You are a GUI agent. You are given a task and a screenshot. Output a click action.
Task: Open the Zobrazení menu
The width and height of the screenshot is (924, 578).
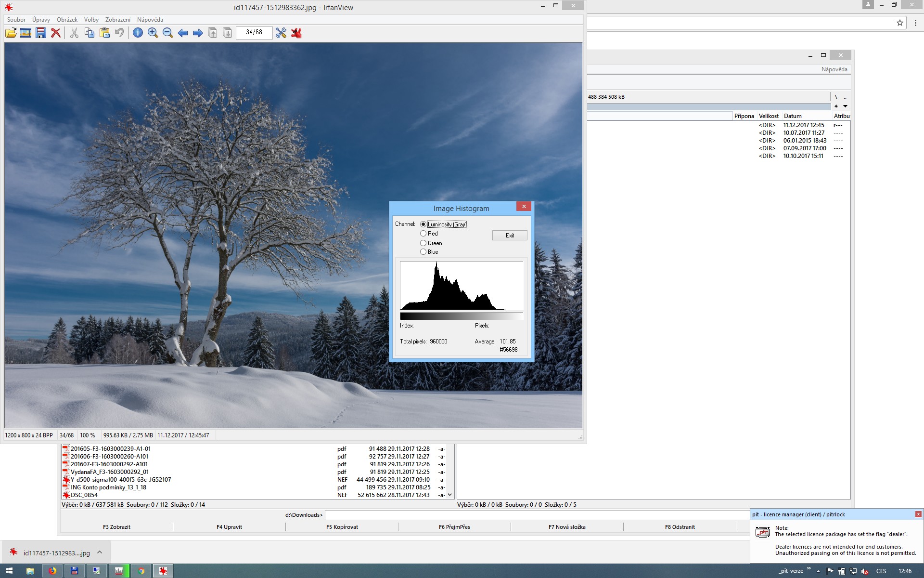point(118,20)
